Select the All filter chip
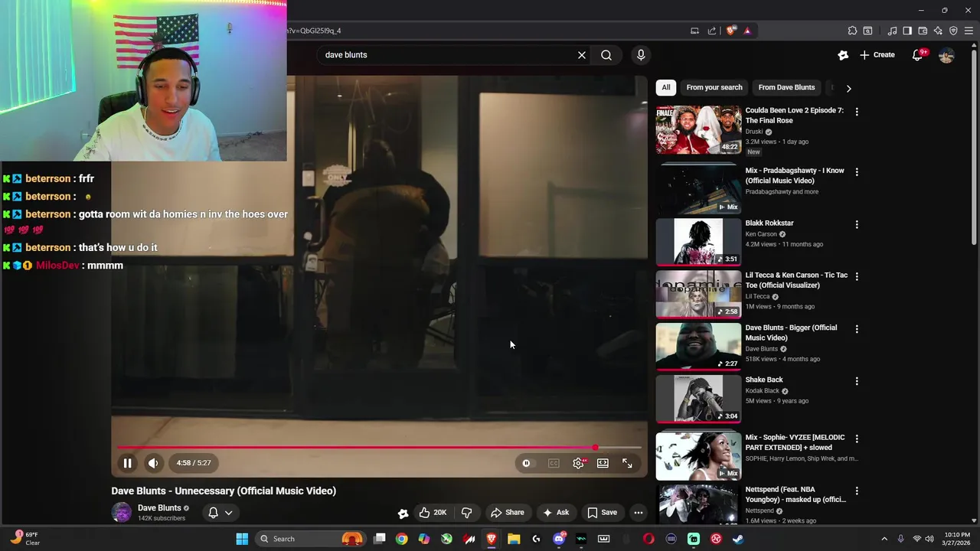This screenshot has height=551, width=980. (666, 87)
